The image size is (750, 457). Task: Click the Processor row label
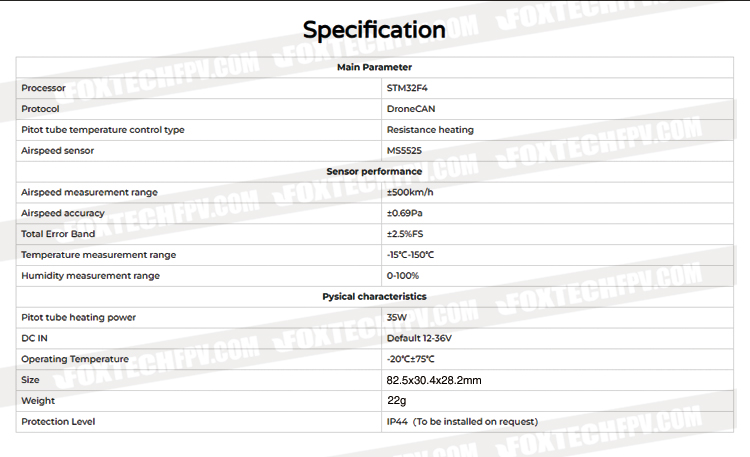pos(44,88)
